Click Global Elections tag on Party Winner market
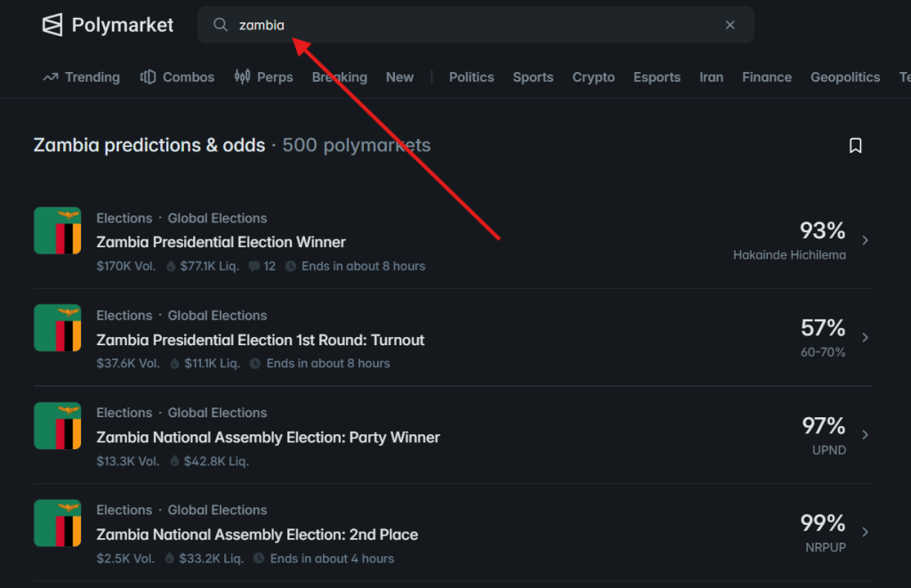The image size is (911, 588). [x=217, y=413]
